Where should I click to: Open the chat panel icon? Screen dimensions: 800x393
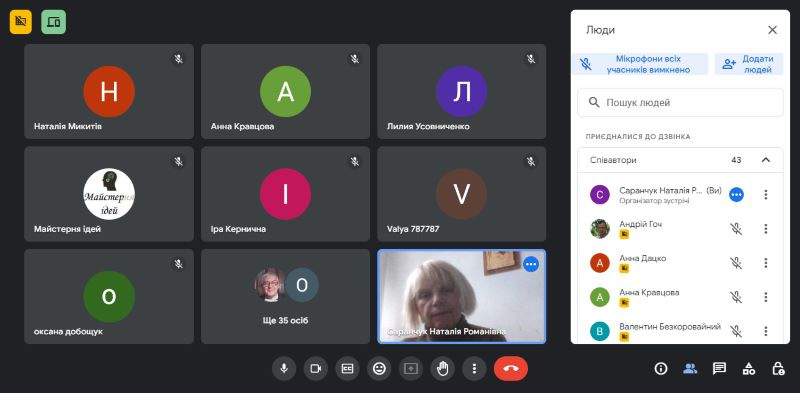point(719,369)
